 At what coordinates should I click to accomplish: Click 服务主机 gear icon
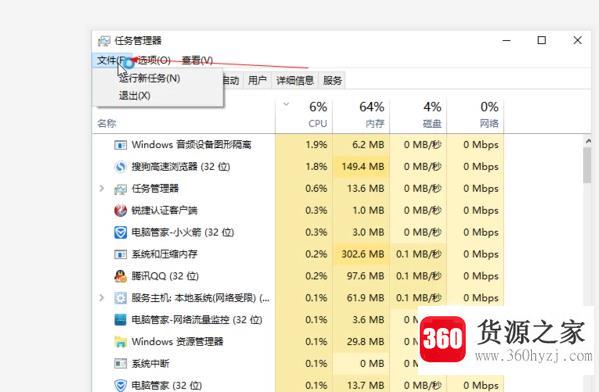point(120,298)
